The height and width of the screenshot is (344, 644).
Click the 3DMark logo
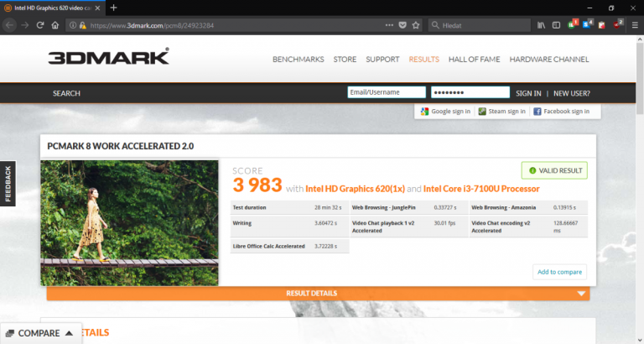coord(108,57)
